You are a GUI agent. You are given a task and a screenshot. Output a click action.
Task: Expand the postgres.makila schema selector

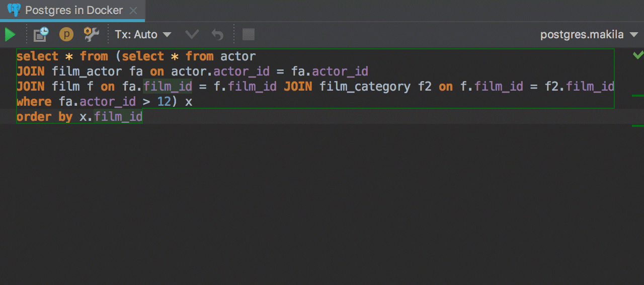[x=583, y=35]
